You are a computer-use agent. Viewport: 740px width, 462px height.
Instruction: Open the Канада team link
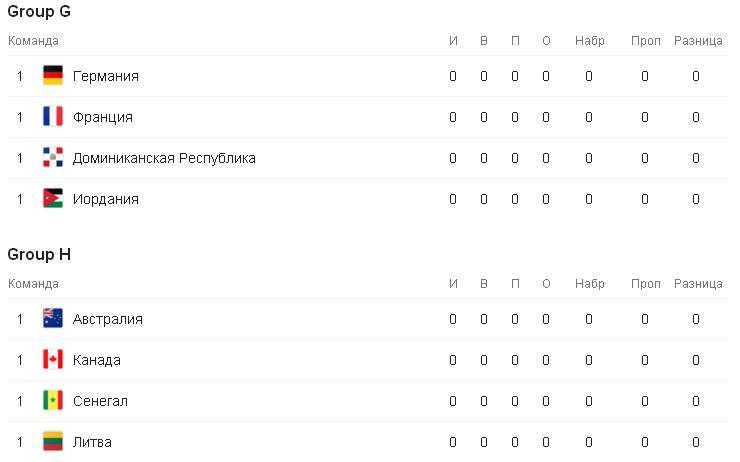click(x=97, y=360)
